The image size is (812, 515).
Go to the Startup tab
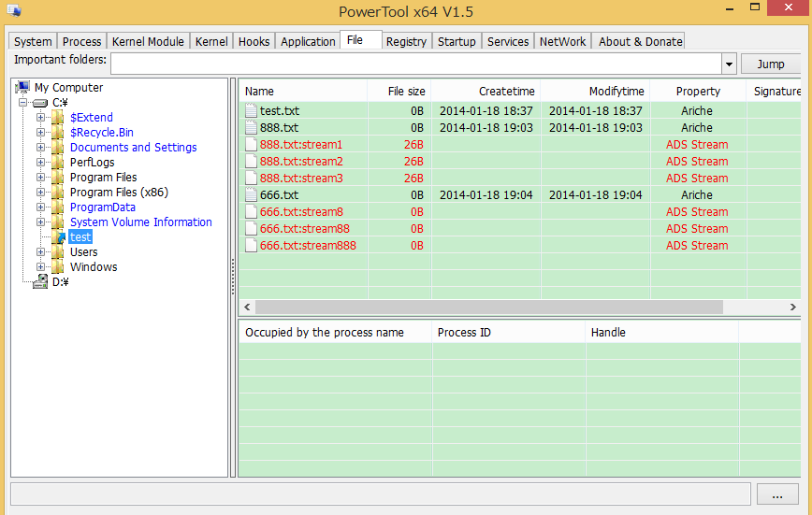coord(457,41)
